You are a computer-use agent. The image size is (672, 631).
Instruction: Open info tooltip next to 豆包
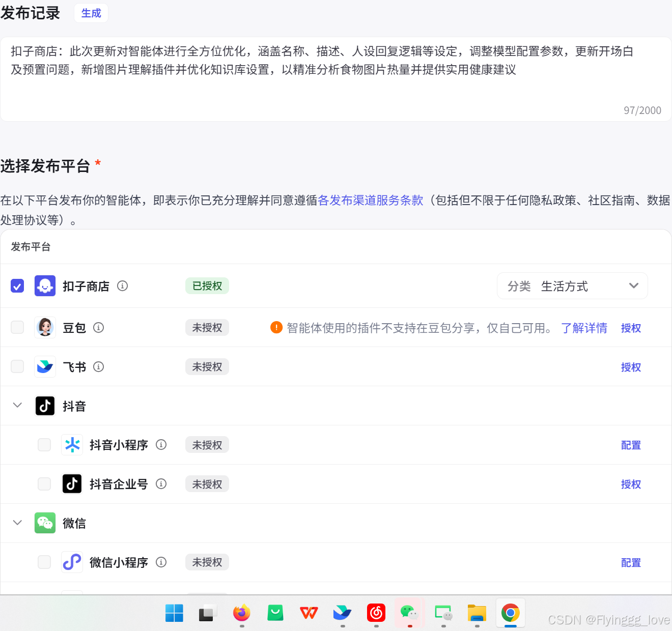point(99,328)
